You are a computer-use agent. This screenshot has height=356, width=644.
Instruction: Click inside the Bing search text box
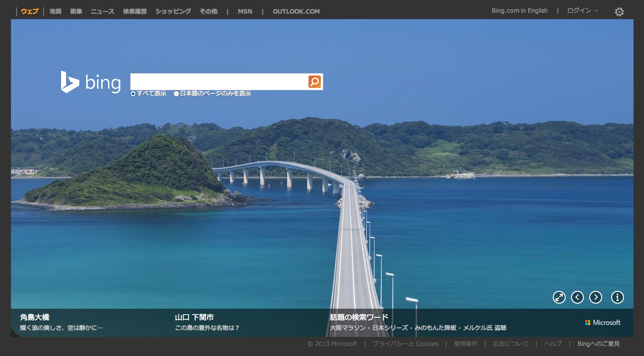click(x=219, y=82)
